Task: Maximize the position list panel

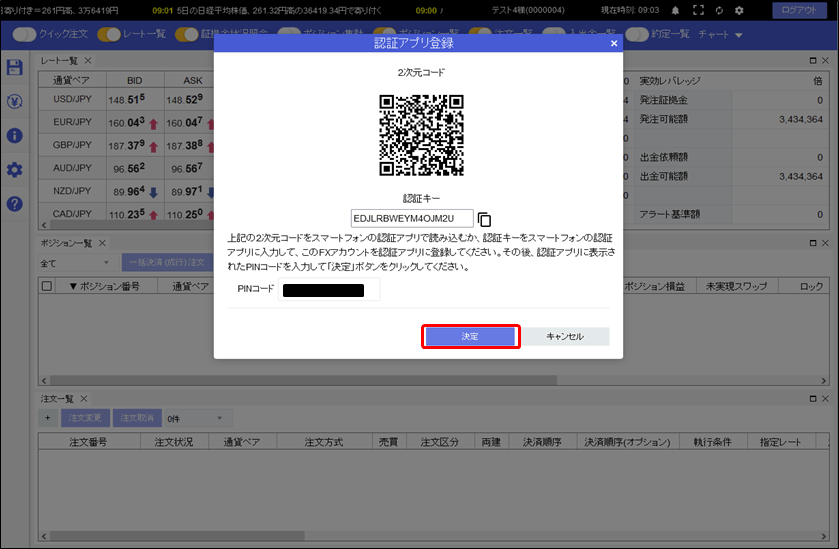Action: tap(813, 243)
